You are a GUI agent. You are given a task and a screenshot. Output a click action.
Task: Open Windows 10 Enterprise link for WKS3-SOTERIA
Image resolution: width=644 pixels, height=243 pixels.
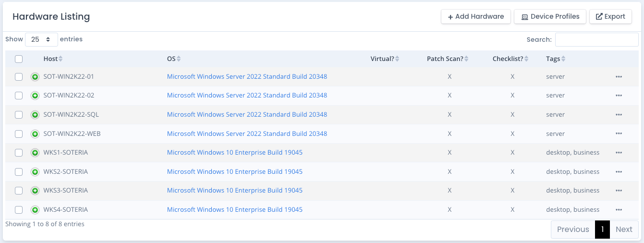point(235,191)
